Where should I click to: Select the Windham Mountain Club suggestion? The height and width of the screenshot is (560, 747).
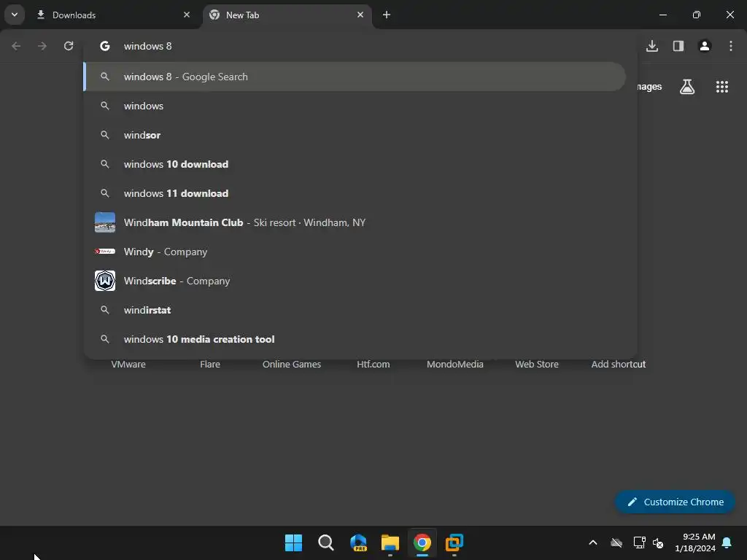pyautogui.click(x=355, y=222)
